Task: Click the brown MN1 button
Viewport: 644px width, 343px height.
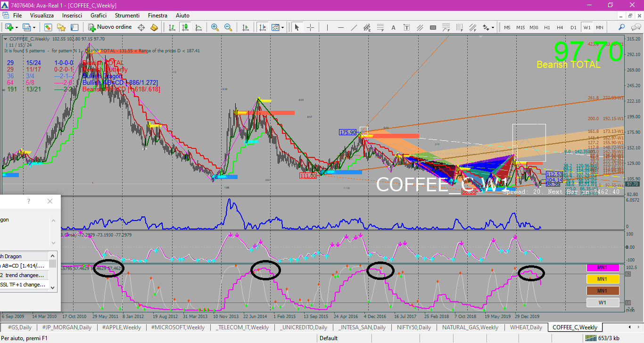Action: click(x=602, y=291)
